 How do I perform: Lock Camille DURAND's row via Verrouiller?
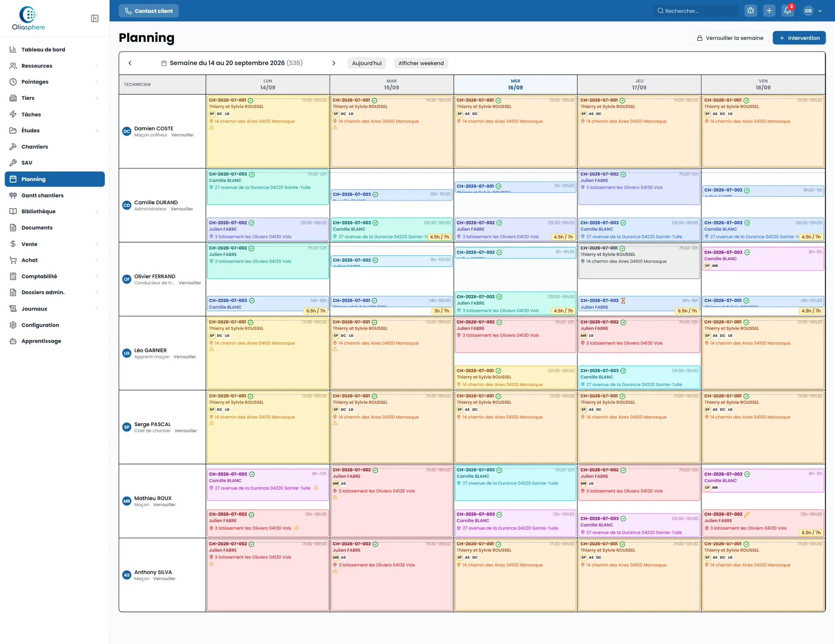coord(181,209)
